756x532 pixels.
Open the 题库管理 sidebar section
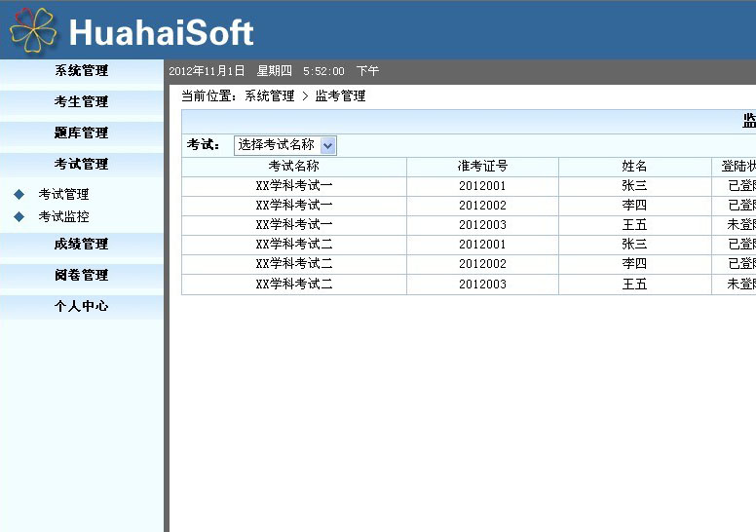(x=82, y=133)
